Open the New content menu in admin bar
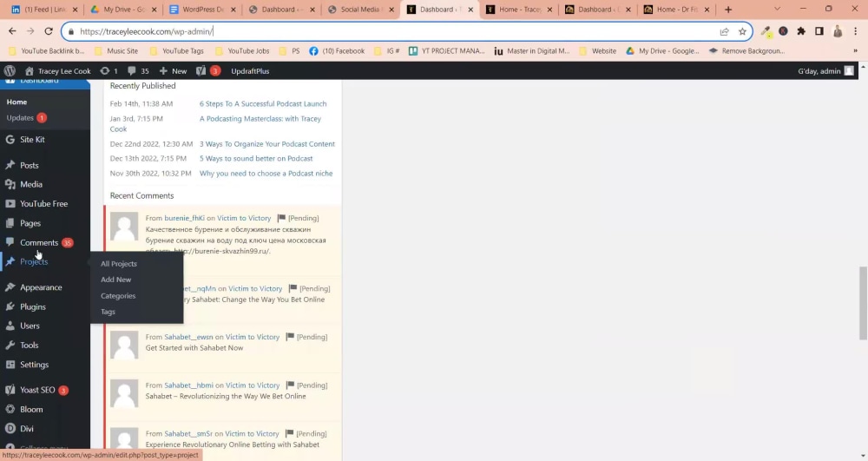Screen dimensions: 868x461 pos(174,71)
